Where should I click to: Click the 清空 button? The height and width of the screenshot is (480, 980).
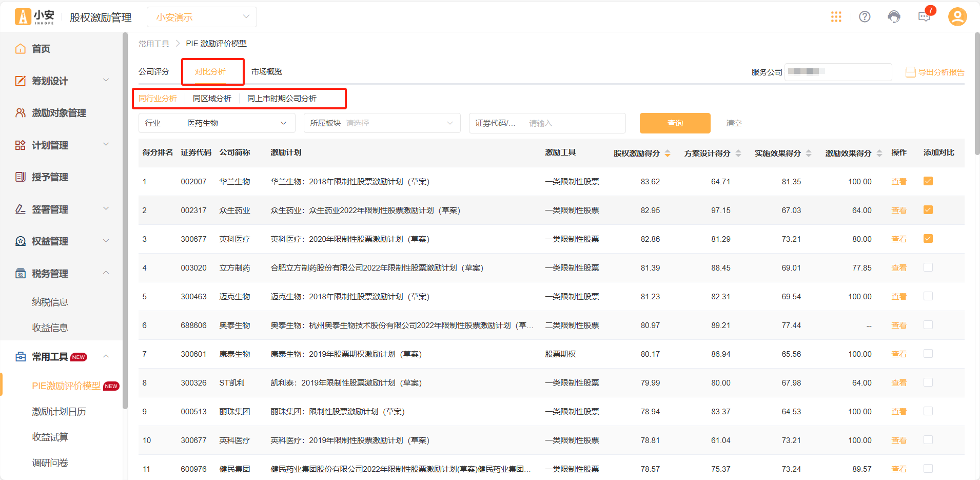coord(734,123)
